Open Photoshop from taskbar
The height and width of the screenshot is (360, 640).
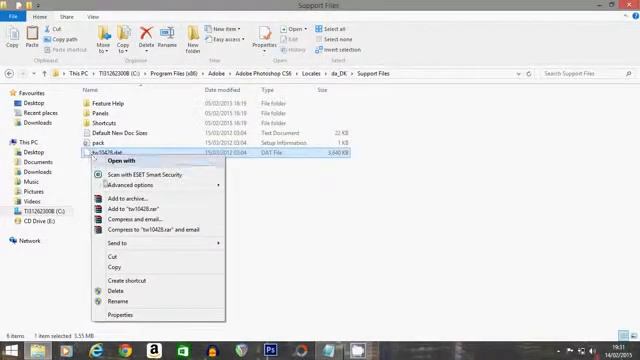[x=270, y=350]
